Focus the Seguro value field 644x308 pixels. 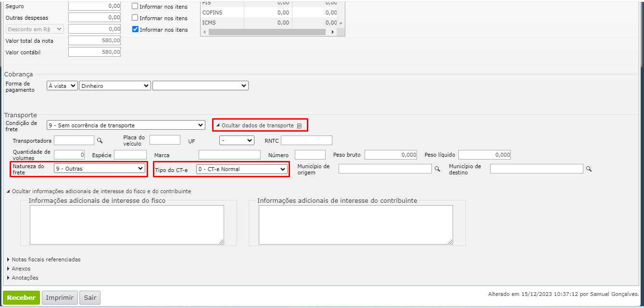pos(95,6)
